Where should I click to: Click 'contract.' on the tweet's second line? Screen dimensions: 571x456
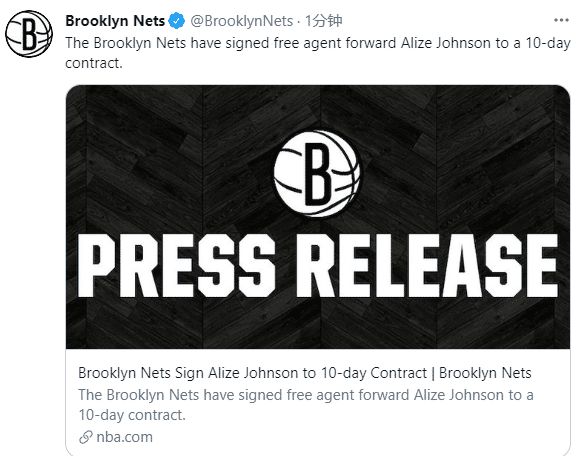[94, 63]
